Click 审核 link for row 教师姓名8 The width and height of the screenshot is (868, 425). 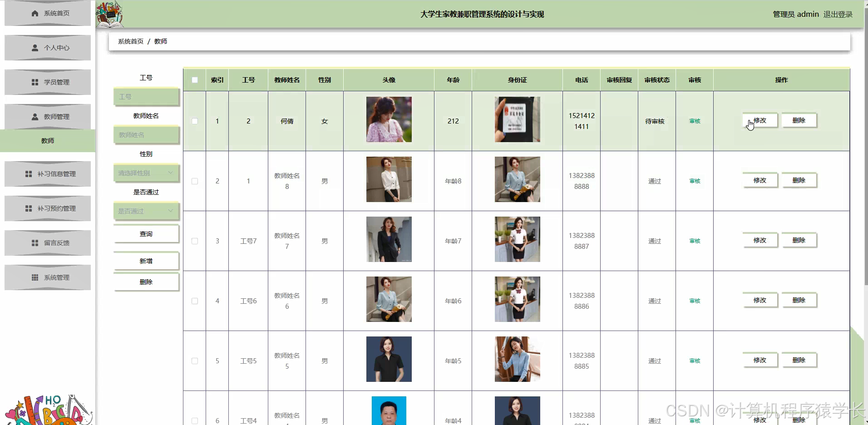[x=695, y=181]
